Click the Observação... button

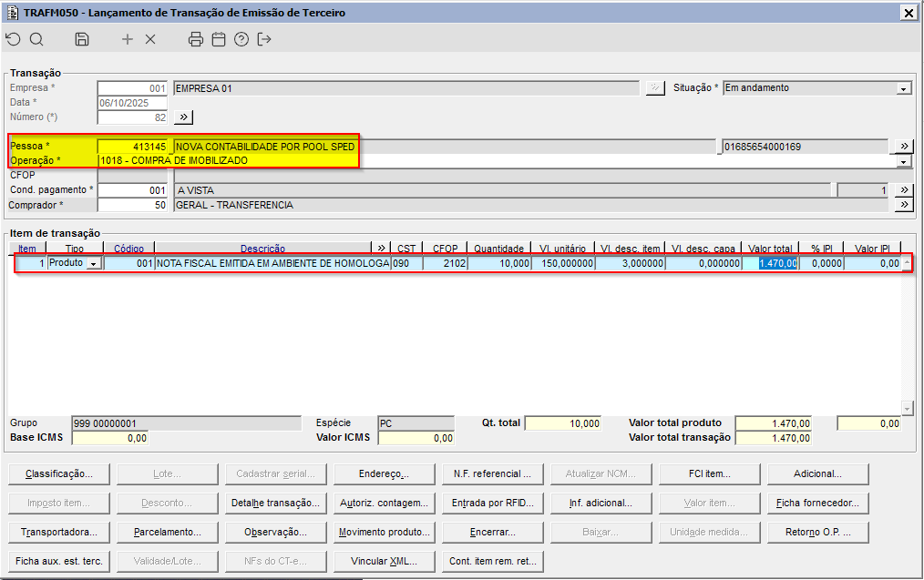[275, 533]
